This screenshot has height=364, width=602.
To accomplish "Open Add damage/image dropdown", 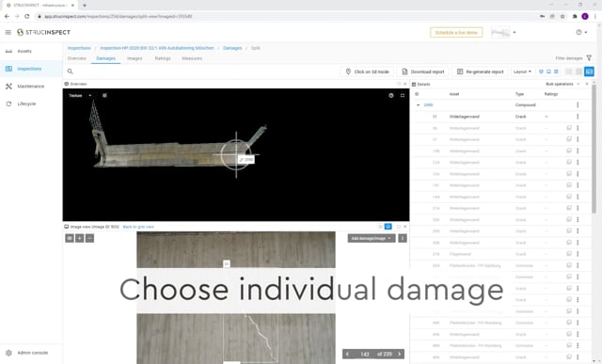I will [372, 239].
